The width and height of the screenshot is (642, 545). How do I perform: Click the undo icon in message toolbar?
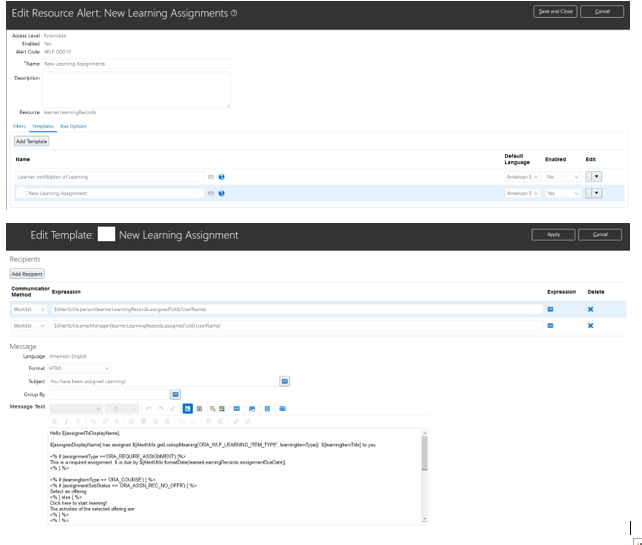coord(149,409)
